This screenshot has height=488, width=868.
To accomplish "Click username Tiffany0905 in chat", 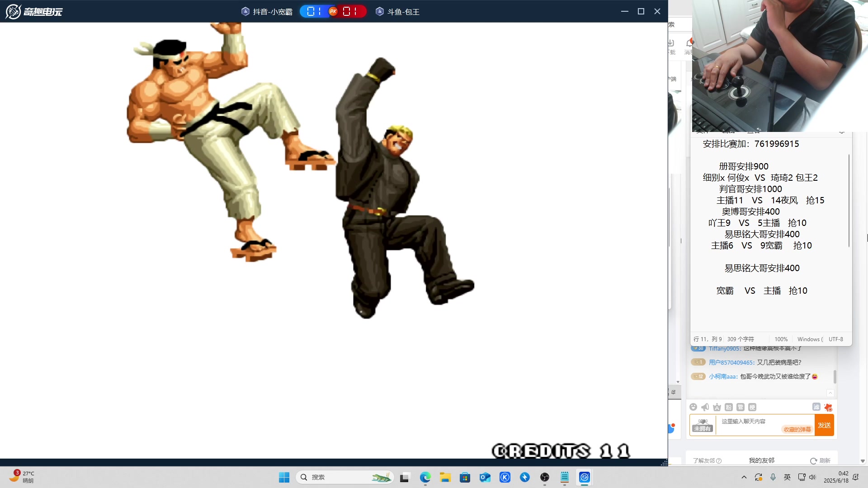I will (724, 348).
